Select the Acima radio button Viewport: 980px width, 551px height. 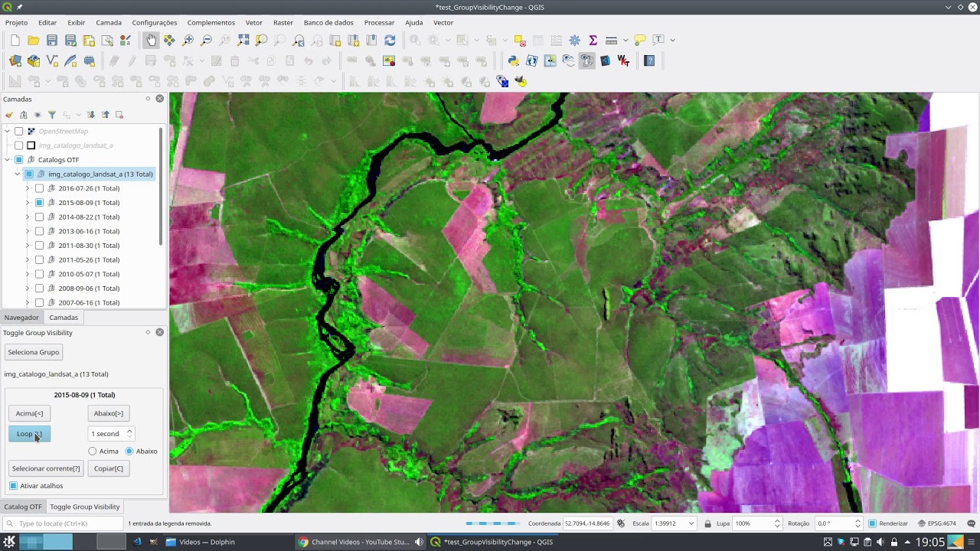pyautogui.click(x=93, y=452)
